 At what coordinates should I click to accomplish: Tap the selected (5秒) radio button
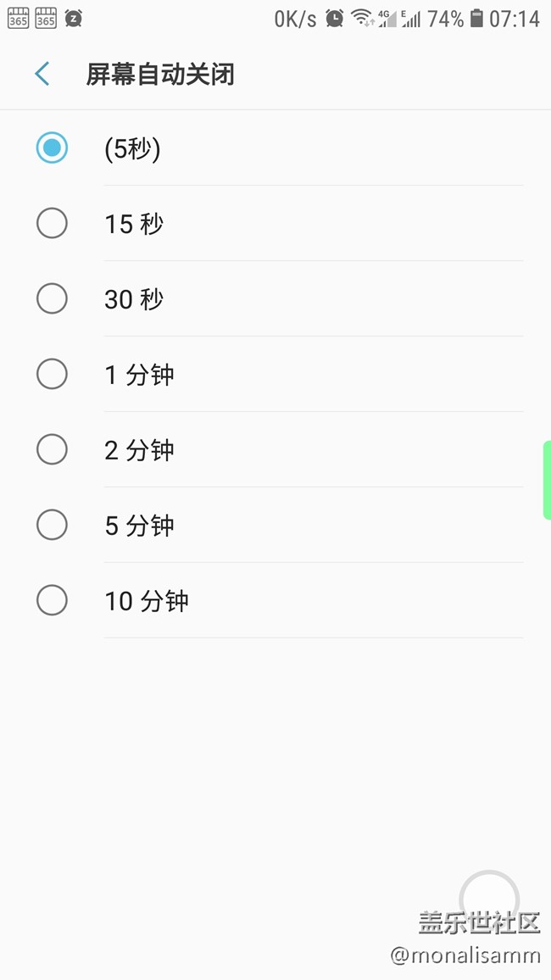52,148
